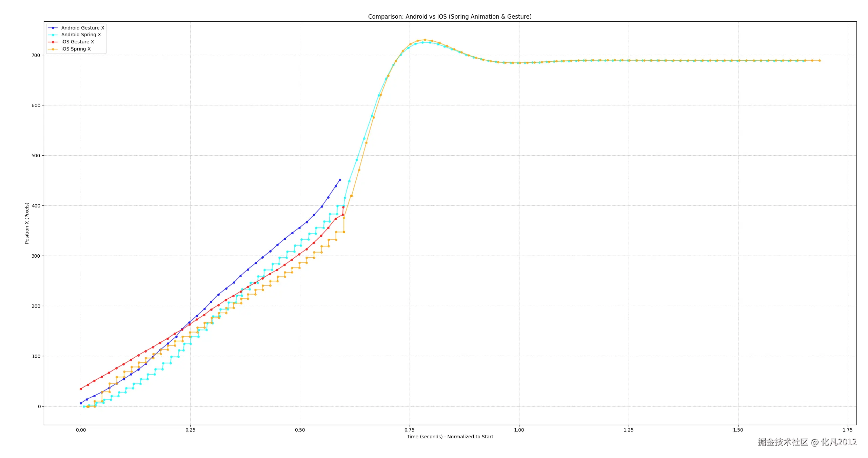
Task: Click the x-axis label Time (seconds)
Action: [x=450, y=437]
